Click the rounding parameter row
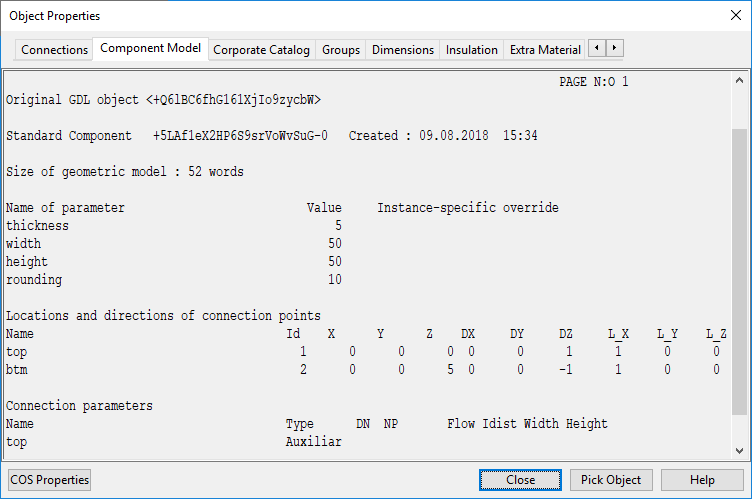 [174, 280]
